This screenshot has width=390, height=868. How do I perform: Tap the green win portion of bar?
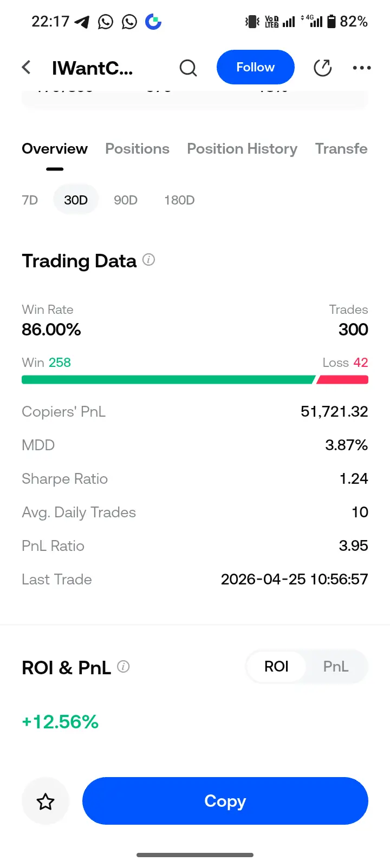[168, 379]
